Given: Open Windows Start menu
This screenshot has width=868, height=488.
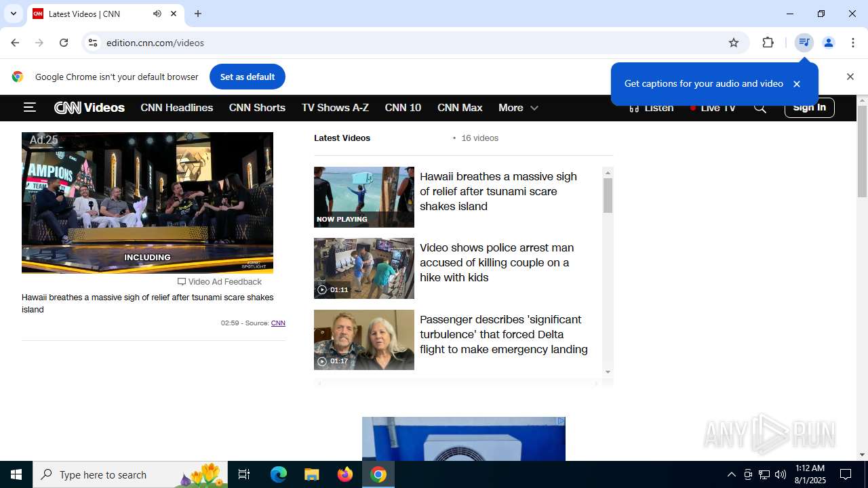Looking at the screenshot, I should click(16, 474).
